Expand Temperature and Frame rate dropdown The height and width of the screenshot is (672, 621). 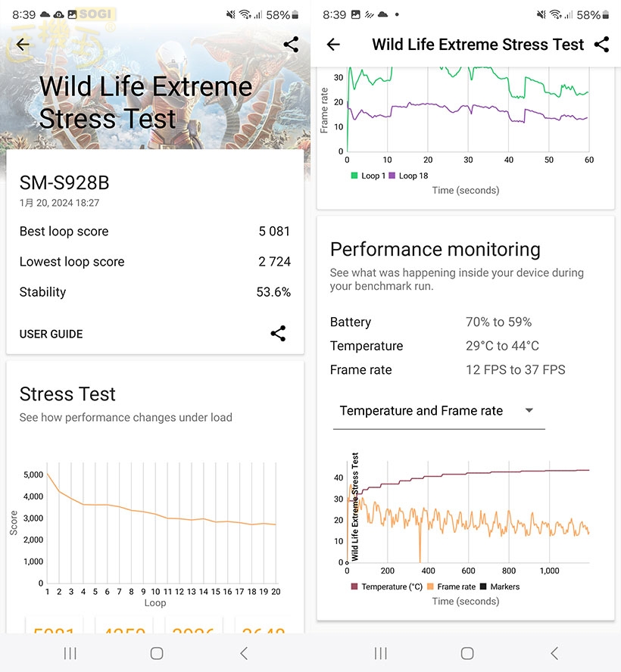(x=438, y=411)
